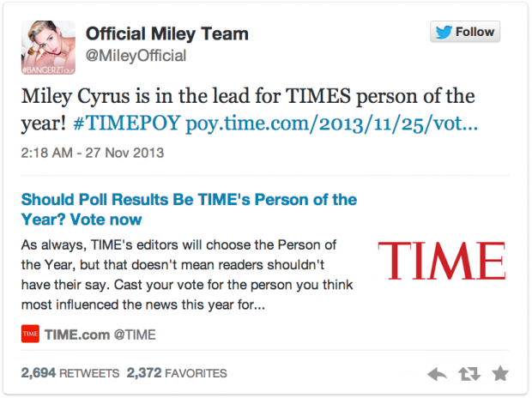Open the Official Miley Team profile picture

tap(48, 47)
